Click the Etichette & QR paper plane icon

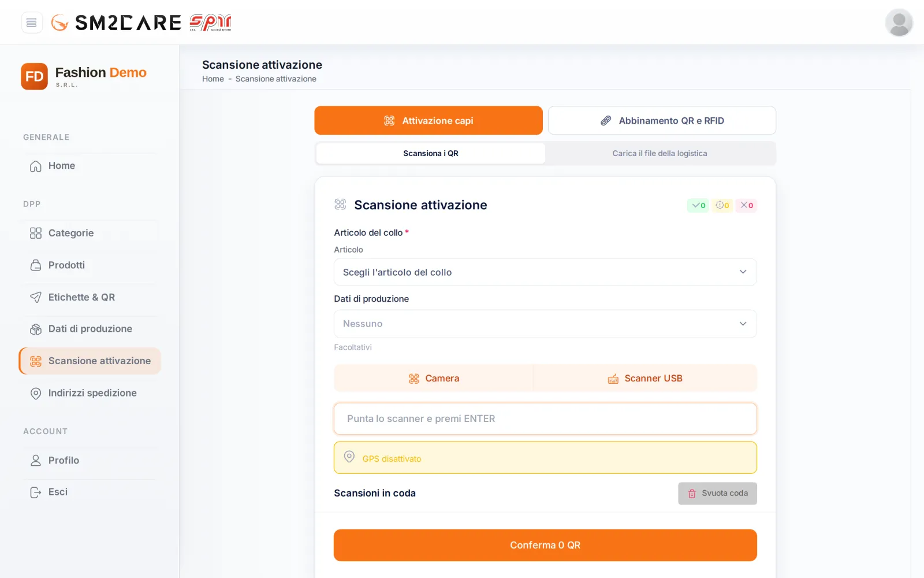pos(36,297)
